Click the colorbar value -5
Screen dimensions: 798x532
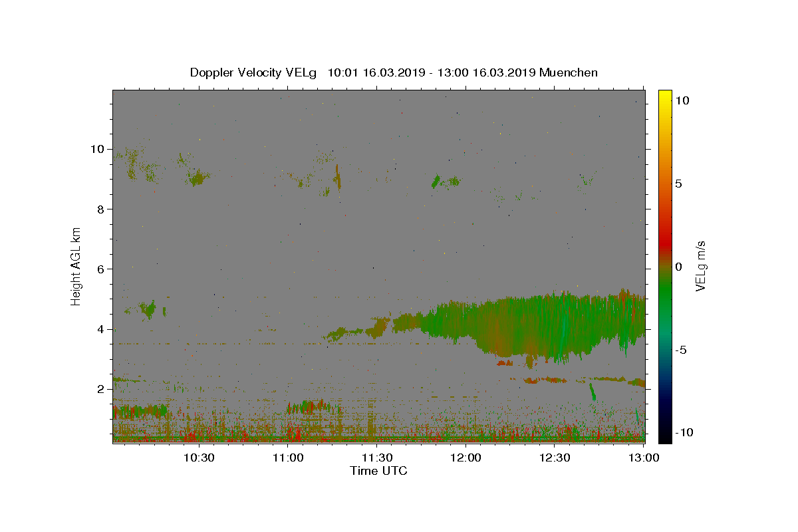point(681,350)
